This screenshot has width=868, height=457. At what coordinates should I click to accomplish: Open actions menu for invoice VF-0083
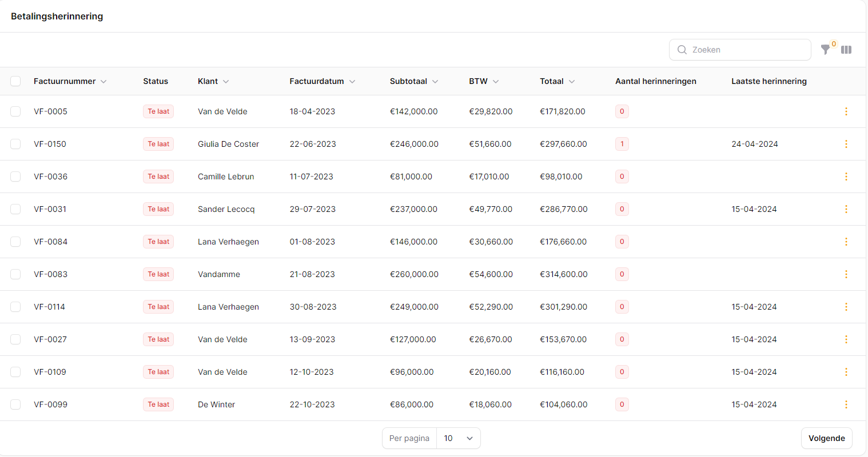[846, 274]
